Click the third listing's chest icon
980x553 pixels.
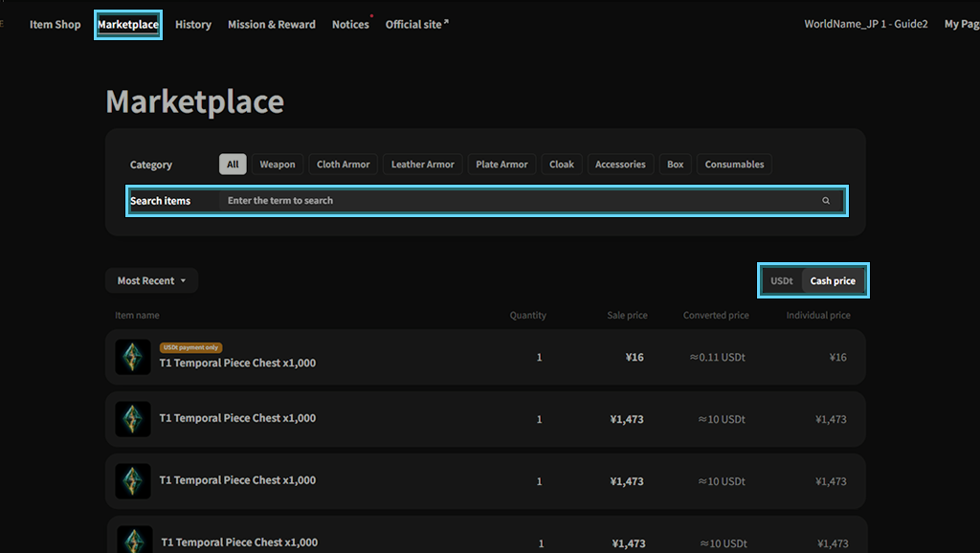[x=133, y=480]
